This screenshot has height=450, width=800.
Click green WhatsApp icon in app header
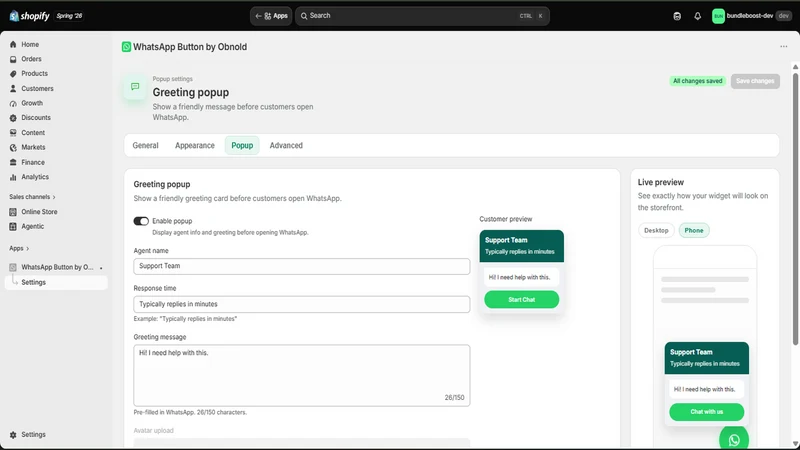(x=126, y=47)
